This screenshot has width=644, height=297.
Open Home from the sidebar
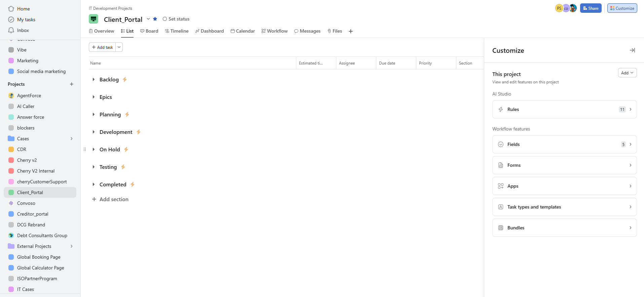point(23,9)
